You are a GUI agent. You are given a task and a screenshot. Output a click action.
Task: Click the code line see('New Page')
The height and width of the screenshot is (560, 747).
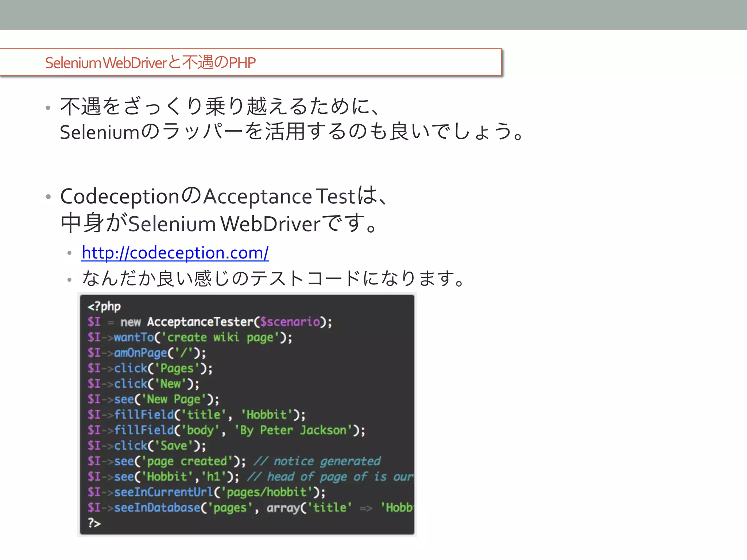(153, 400)
